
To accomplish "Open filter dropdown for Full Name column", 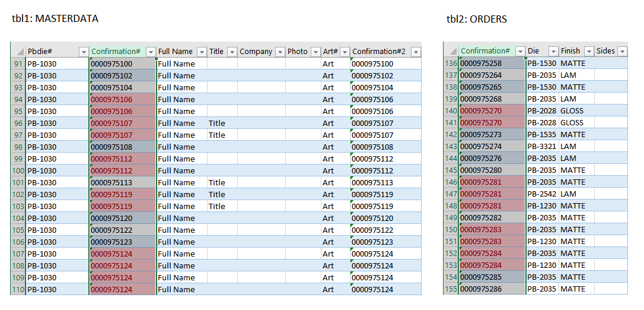I will tap(202, 52).
